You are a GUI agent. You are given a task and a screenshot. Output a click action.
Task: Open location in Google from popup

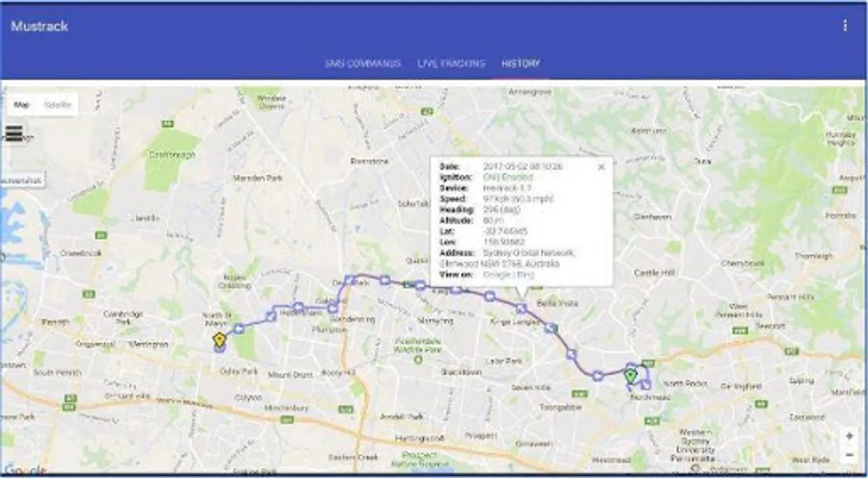pos(497,275)
